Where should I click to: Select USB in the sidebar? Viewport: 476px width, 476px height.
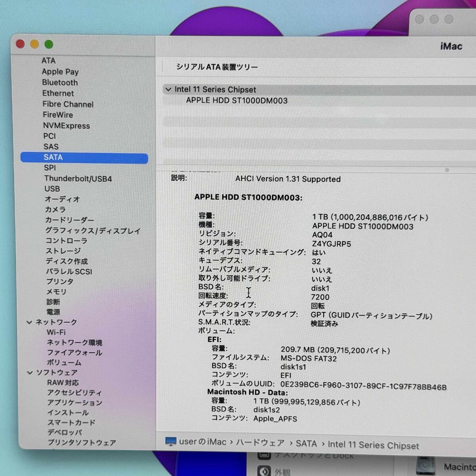[x=52, y=189]
